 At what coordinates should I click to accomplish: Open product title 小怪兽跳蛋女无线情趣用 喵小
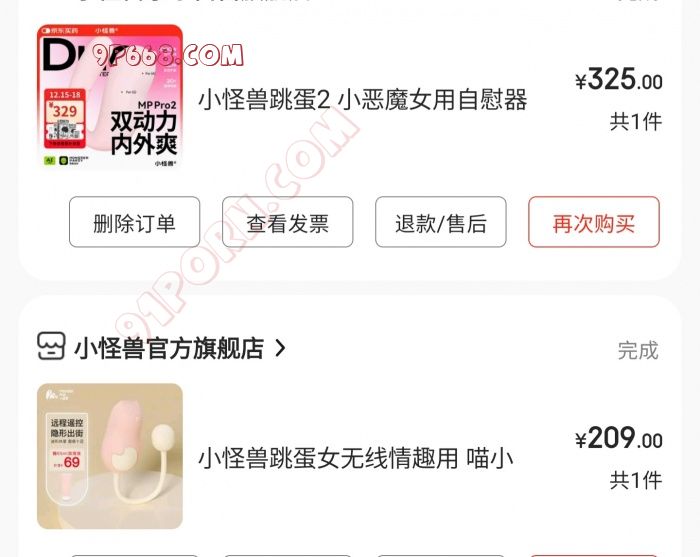355,458
